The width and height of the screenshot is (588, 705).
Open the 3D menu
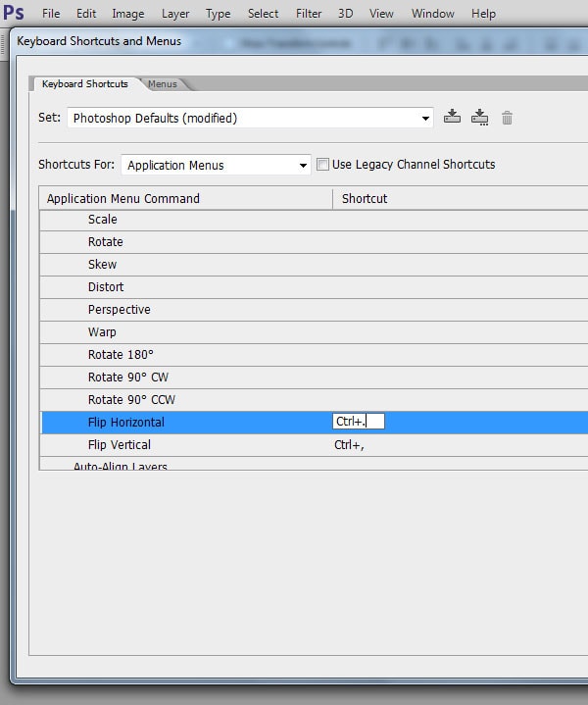click(x=345, y=14)
